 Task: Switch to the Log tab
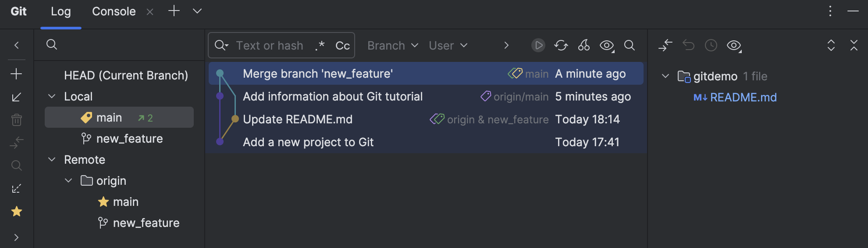pos(61,11)
